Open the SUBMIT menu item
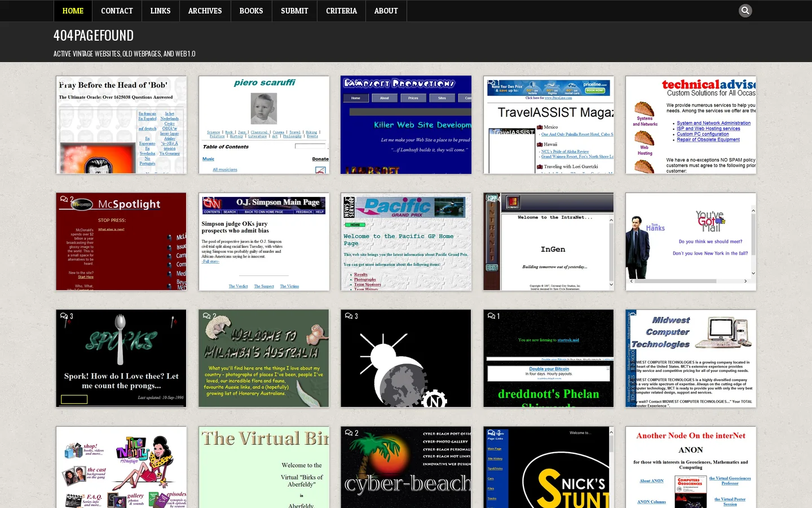812x508 pixels. click(x=294, y=11)
